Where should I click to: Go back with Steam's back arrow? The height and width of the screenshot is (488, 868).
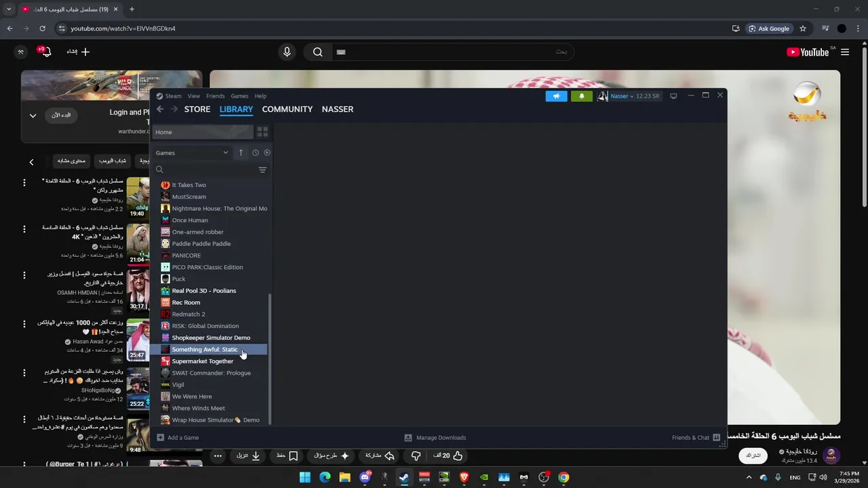160,109
